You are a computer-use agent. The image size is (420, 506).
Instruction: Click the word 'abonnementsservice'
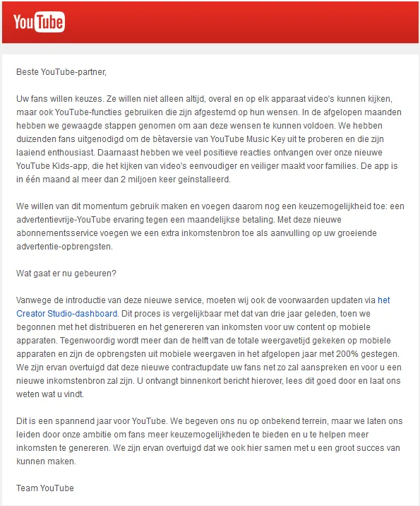[57, 233]
